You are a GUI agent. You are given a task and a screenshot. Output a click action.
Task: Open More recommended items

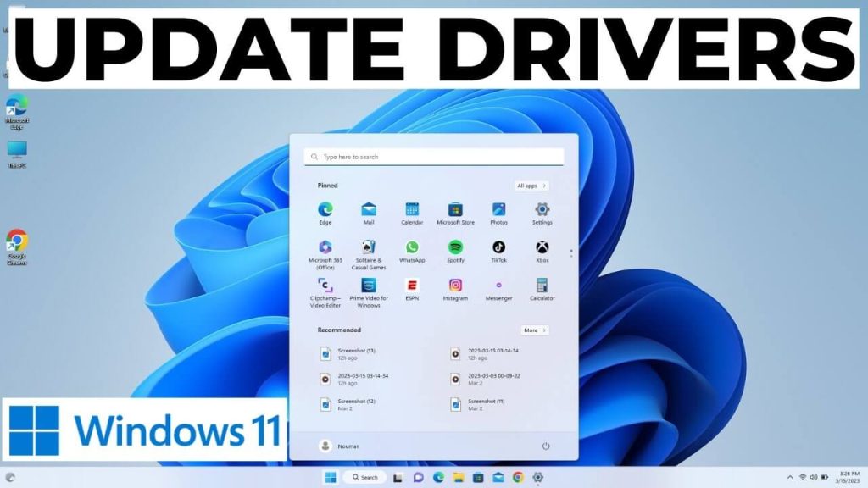[534, 330]
